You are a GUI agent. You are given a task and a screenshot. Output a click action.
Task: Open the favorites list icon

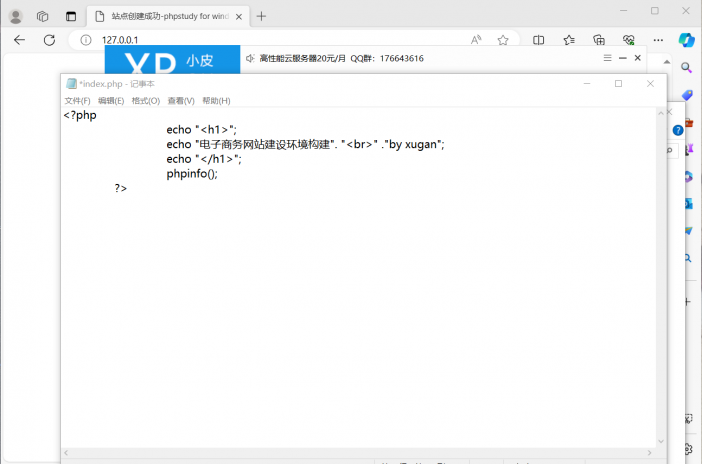pyautogui.click(x=569, y=40)
